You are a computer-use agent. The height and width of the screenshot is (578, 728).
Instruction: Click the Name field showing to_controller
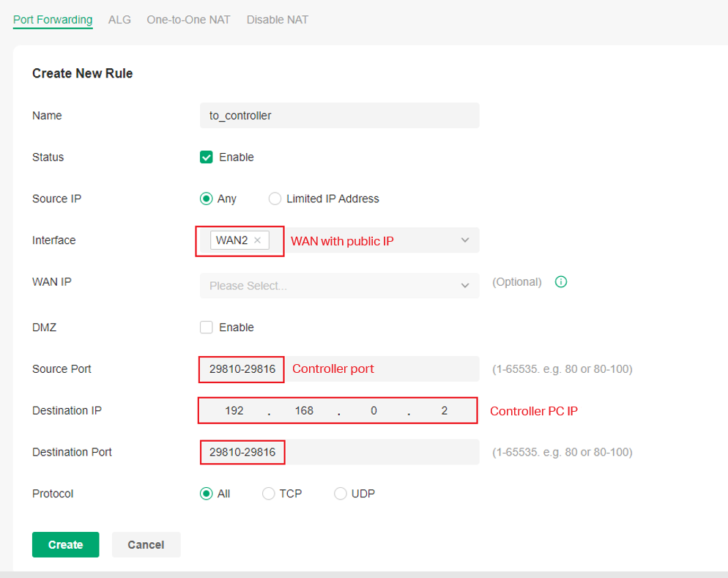click(339, 115)
